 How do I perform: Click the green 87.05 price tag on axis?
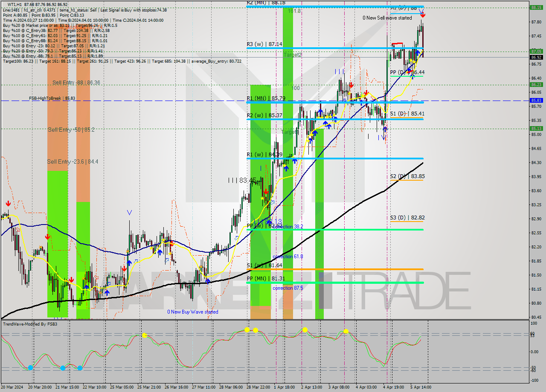[536, 51]
